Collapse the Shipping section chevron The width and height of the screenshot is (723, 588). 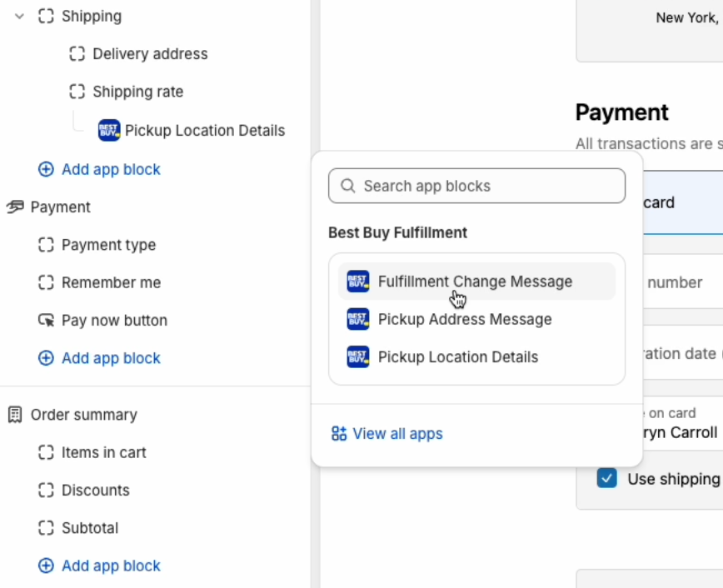[x=19, y=17]
